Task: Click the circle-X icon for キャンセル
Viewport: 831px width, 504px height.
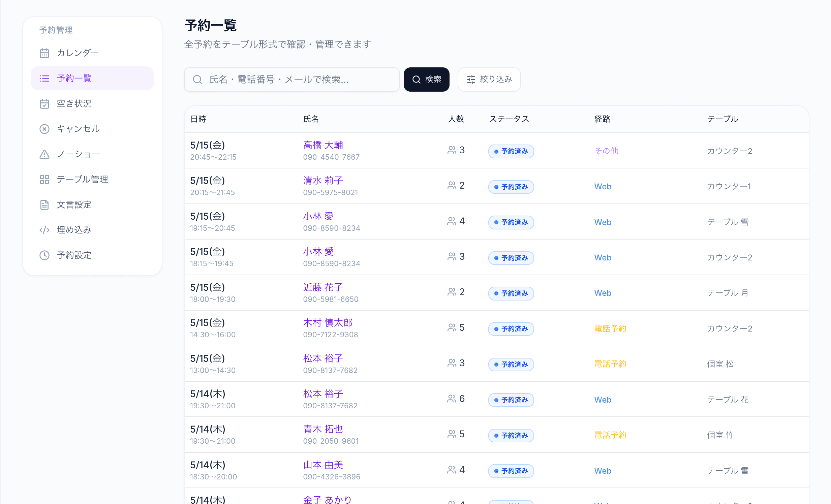Action: pyautogui.click(x=44, y=129)
